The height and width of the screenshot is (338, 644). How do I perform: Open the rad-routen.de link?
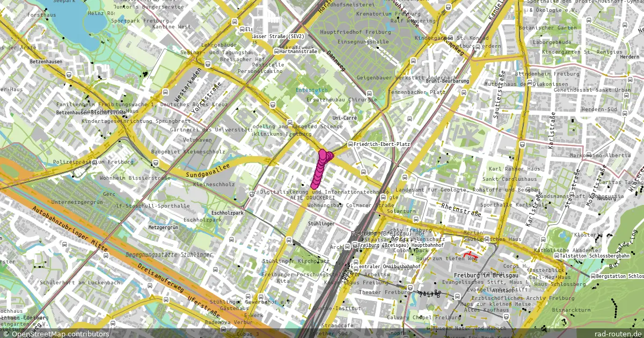point(618,334)
